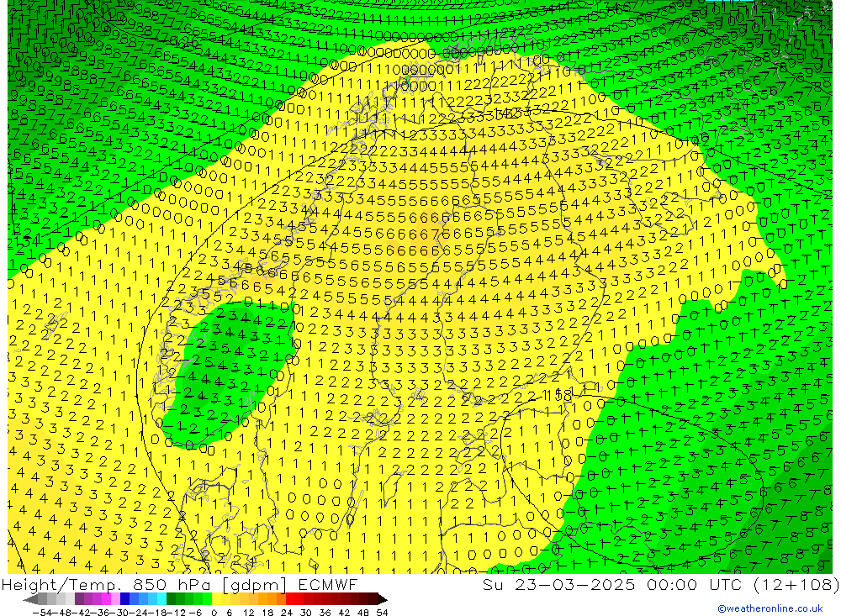Pick the dark blue swatch above minus 30
841x616 pixels.
coord(125,599)
